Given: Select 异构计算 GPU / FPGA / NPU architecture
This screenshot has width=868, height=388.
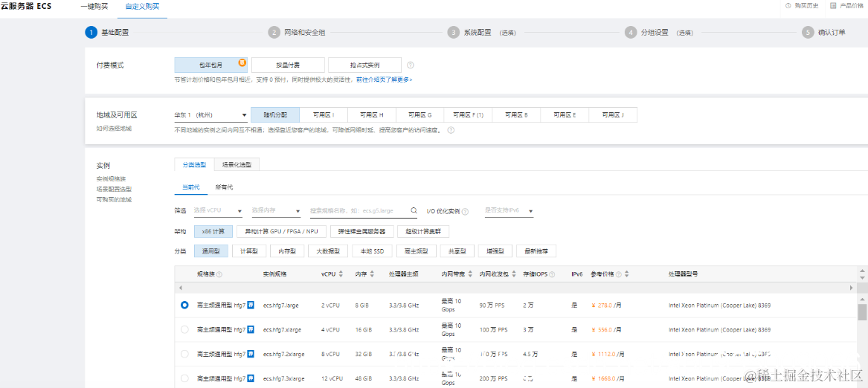Looking at the screenshot, I should (281, 231).
